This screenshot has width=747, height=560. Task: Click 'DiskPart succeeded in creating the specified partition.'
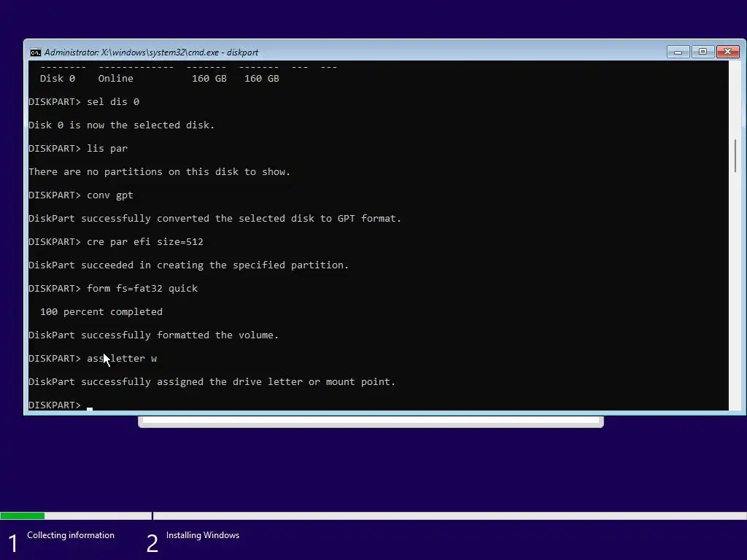tap(189, 265)
